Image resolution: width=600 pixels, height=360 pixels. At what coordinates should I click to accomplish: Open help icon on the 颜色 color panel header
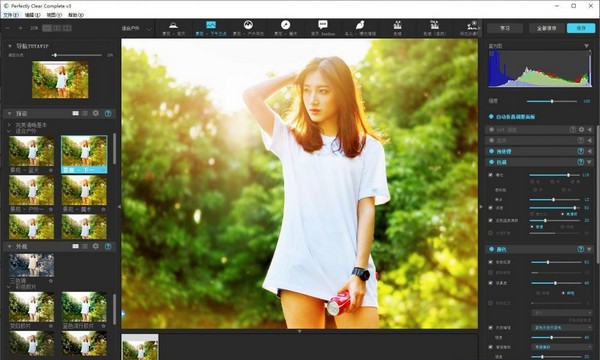click(x=580, y=249)
